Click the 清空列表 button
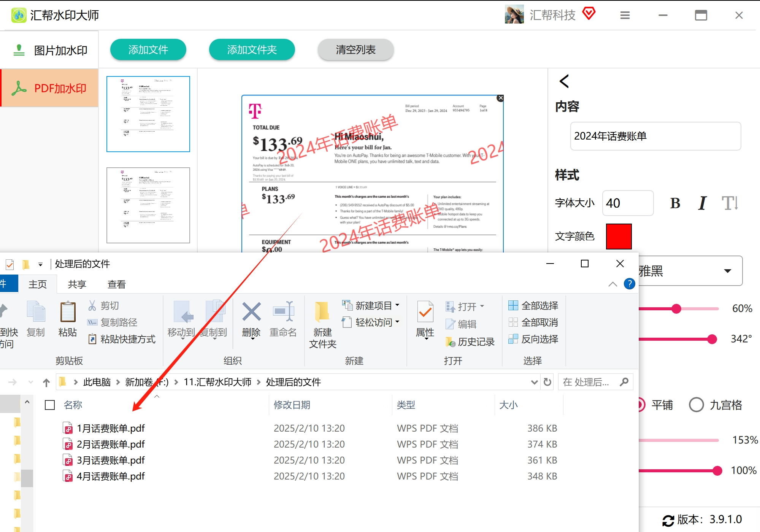This screenshot has width=760, height=532. 355,49
